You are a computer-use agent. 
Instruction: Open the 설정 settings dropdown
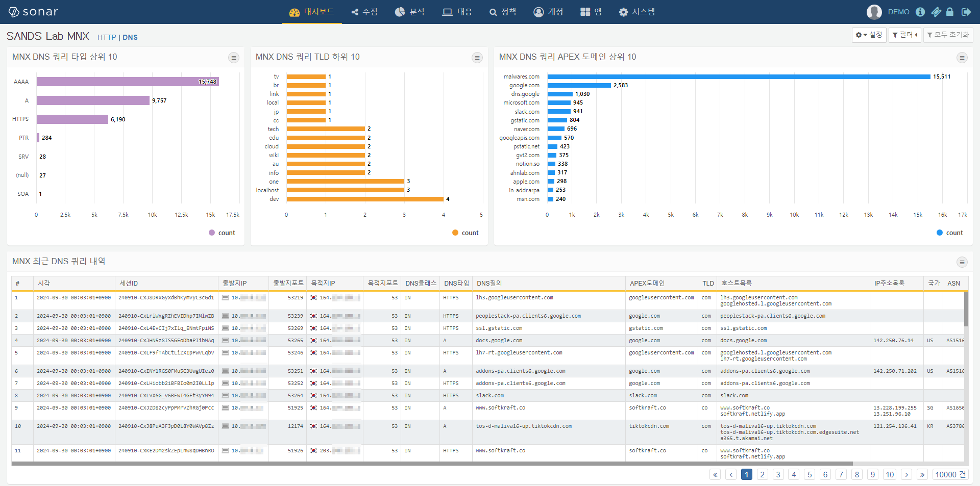point(869,35)
